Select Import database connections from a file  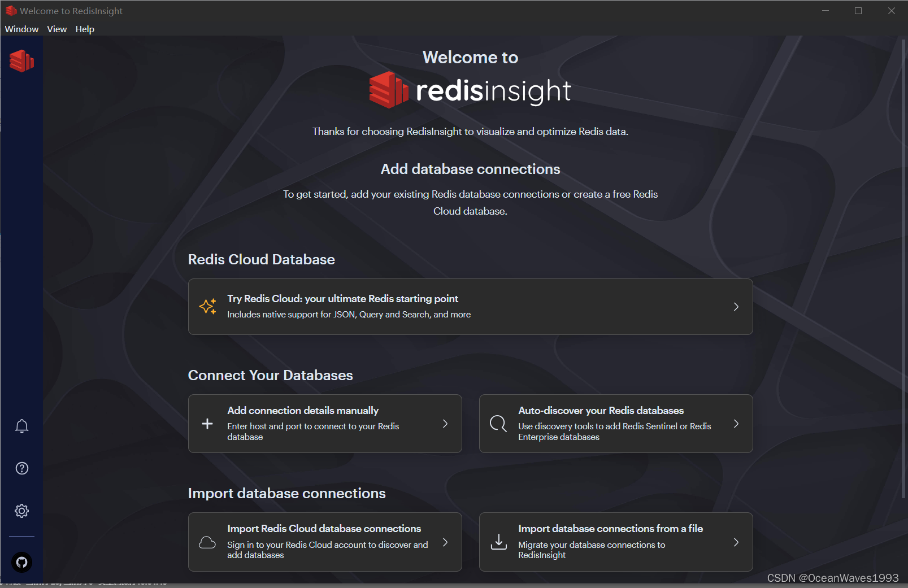[x=616, y=542]
